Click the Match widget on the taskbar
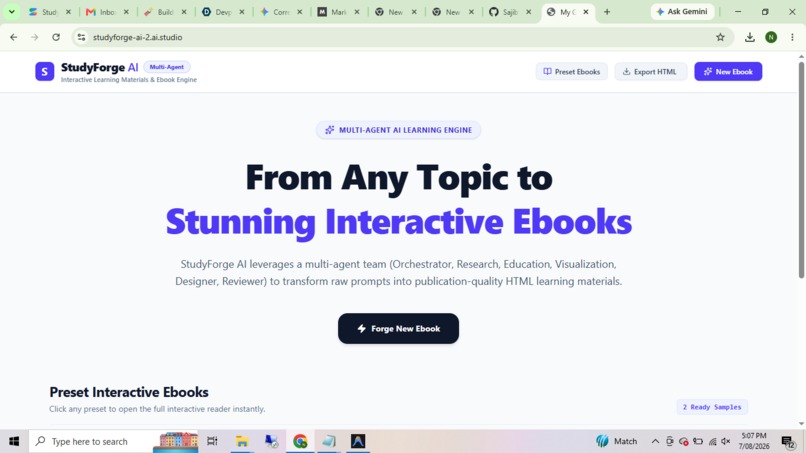Screen dimensions: 806x453 [617, 441]
